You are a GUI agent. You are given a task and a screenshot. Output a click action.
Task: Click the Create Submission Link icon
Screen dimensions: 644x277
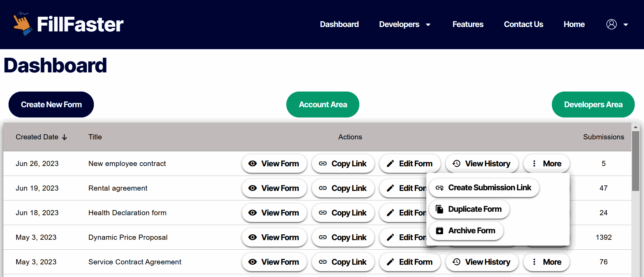tap(440, 188)
